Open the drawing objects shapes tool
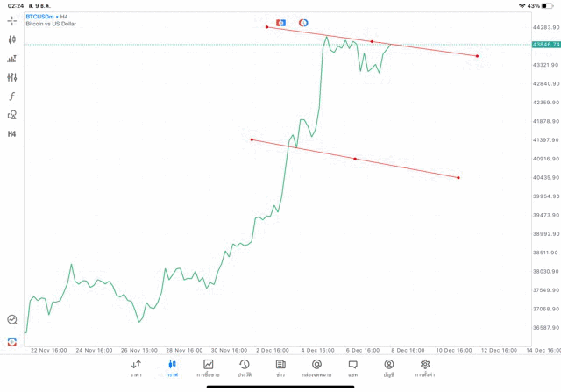 (11, 115)
